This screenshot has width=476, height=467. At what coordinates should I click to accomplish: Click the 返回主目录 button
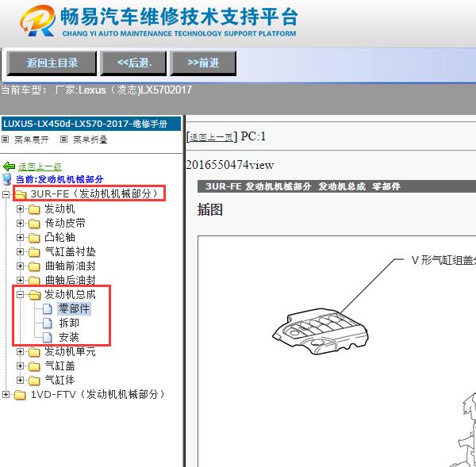[x=52, y=63]
